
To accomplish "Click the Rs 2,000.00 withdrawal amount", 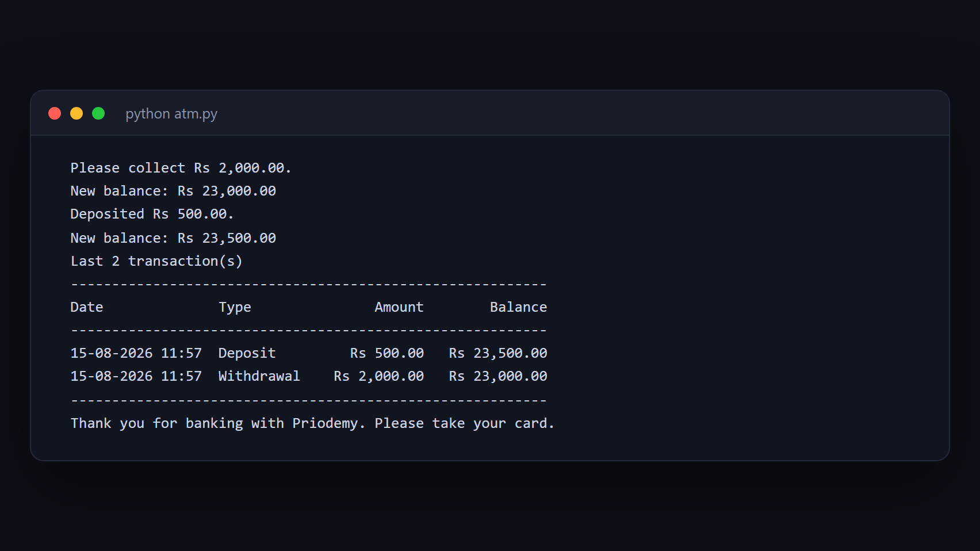I will pos(379,376).
